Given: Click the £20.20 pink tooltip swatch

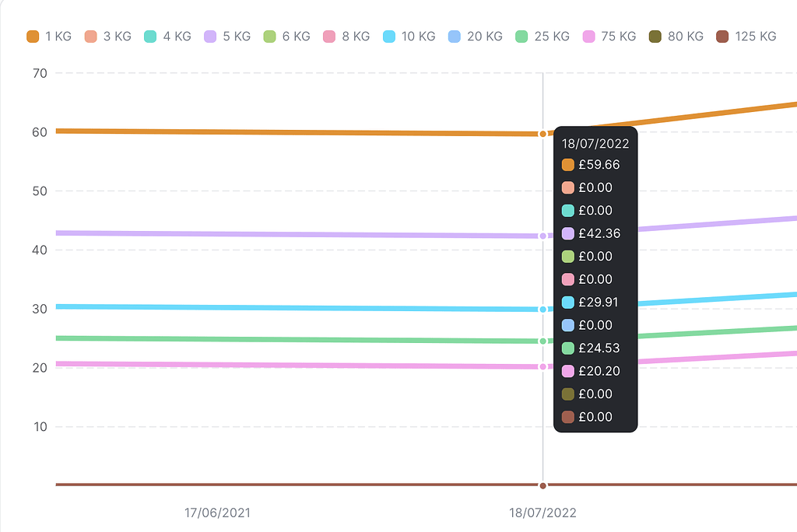Looking at the screenshot, I should [x=568, y=371].
